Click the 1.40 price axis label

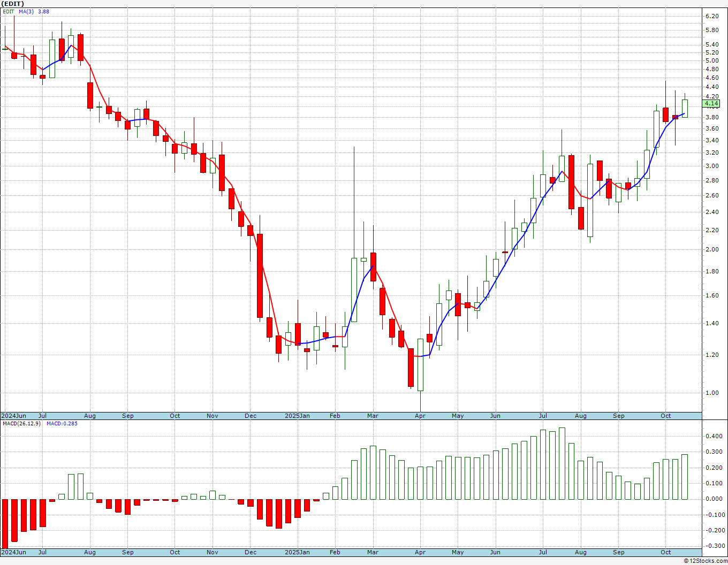tap(711, 323)
